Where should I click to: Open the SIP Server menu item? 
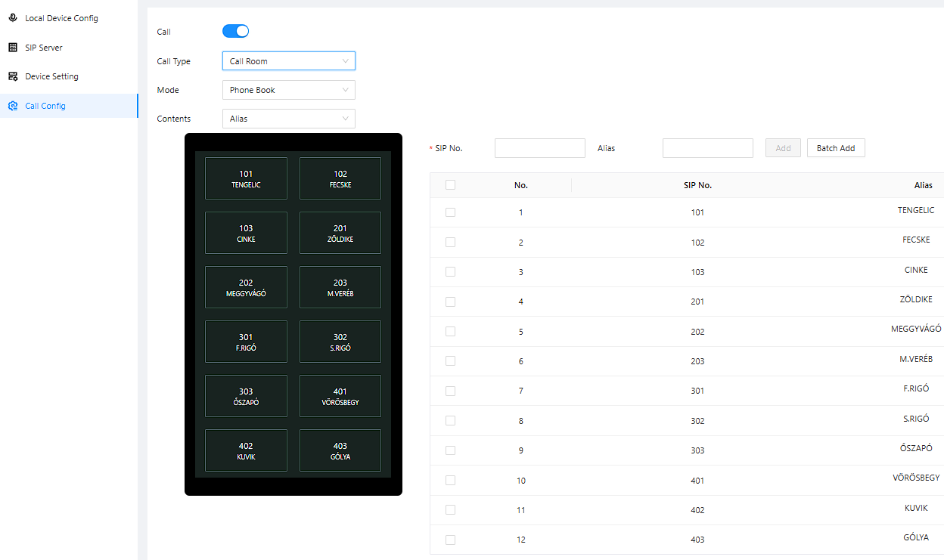(x=44, y=48)
